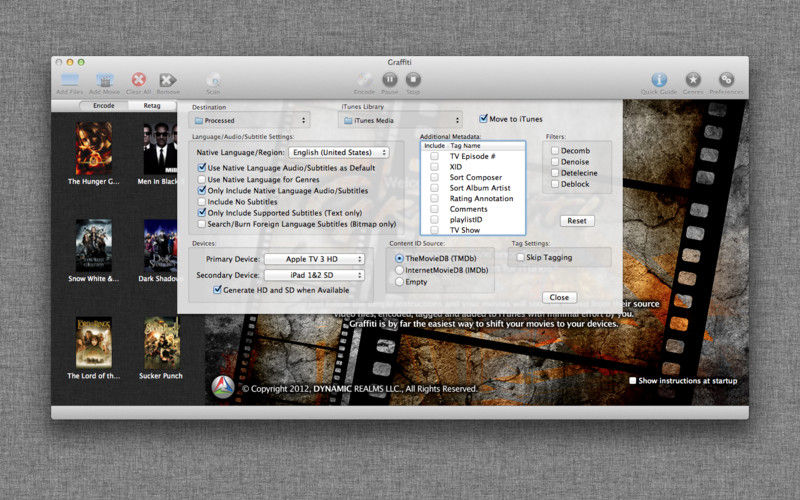Click the Clear All red X icon

point(139,80)
